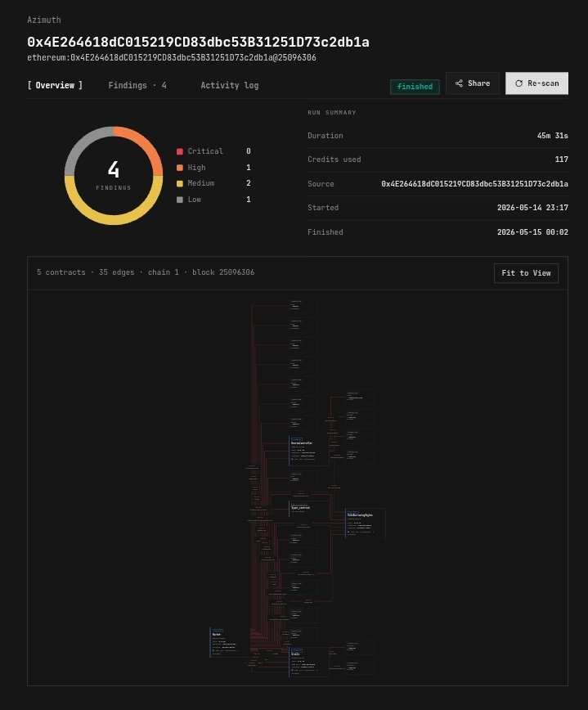Click the contract address page heading
This screenshot has width=588, height=710.
(198, 42)
